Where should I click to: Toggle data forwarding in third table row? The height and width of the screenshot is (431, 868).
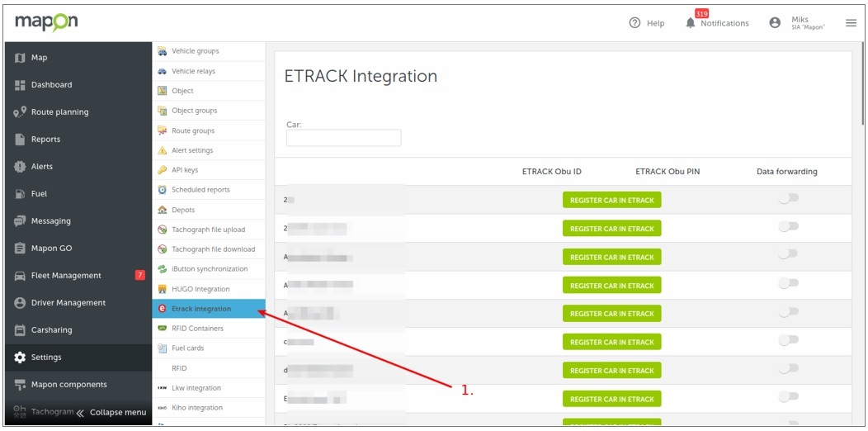(x=788, y=253)
